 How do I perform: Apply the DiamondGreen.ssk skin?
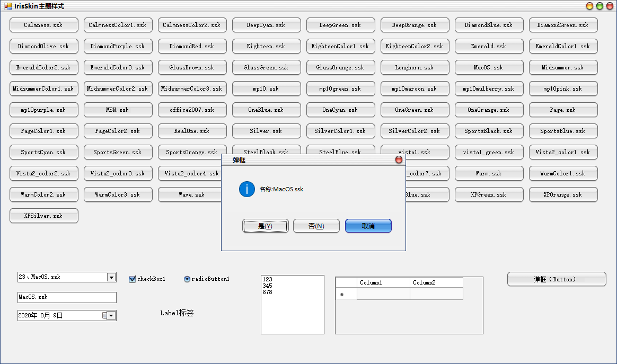click(x=563, y=25)
